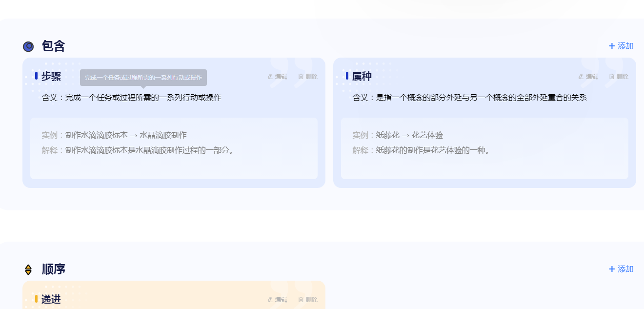Select the 步骤 card title
Image resolution: width=644 pixels, height=309 pixels.
[x=51, y=76]
